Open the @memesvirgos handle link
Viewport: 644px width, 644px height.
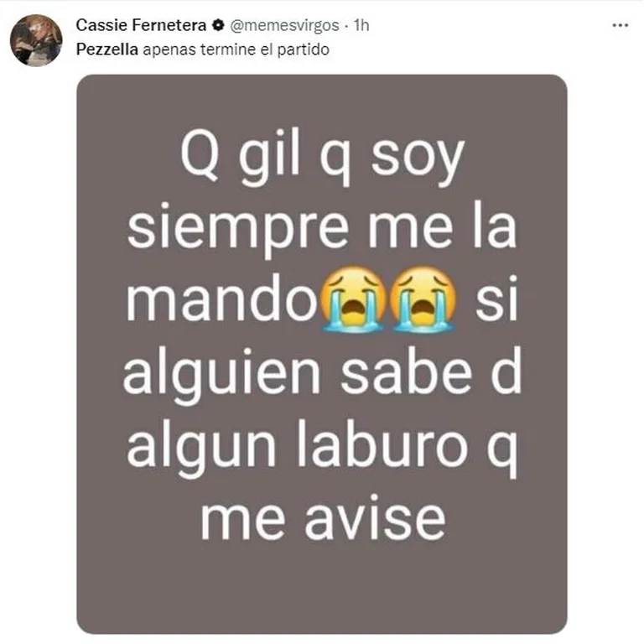tap(284, 25)
